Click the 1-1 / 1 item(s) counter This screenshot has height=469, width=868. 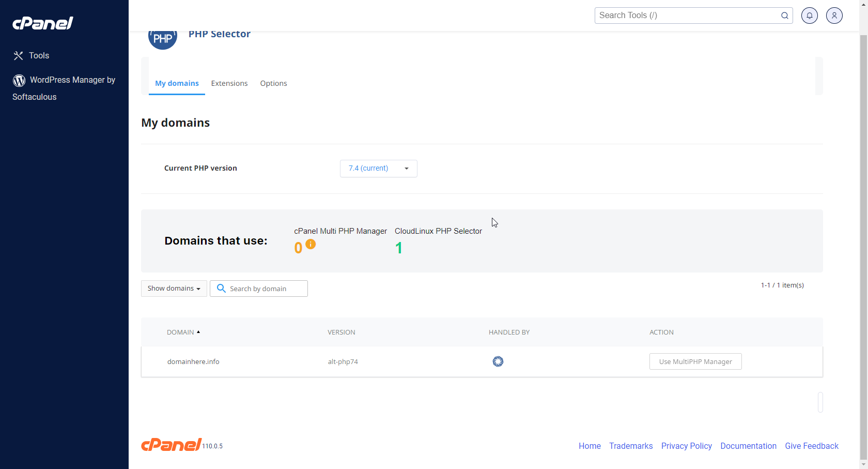(x=782, y=285)
